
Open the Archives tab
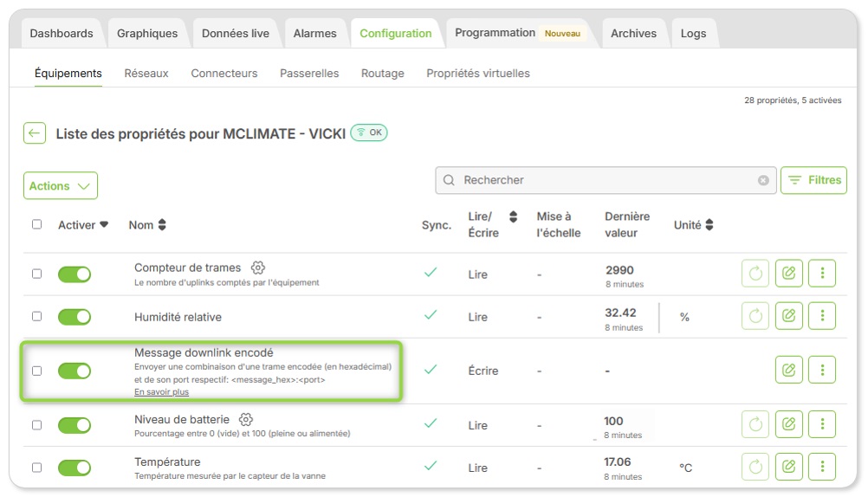[633, 33]
